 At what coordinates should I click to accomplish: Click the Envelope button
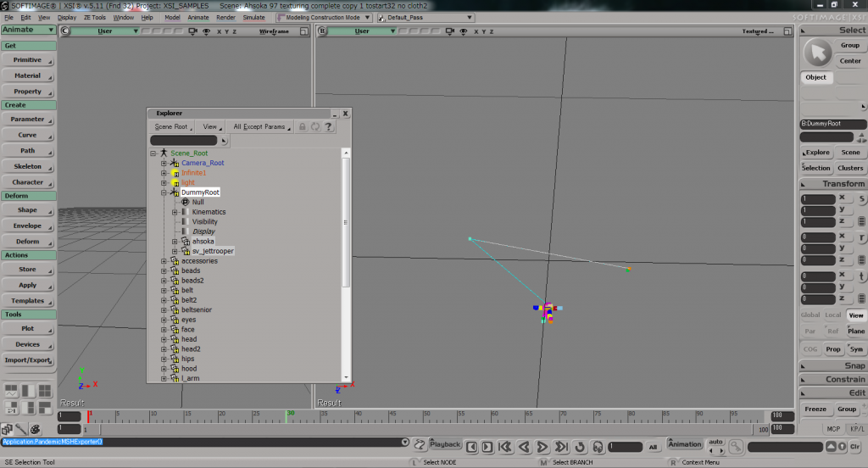28,226
